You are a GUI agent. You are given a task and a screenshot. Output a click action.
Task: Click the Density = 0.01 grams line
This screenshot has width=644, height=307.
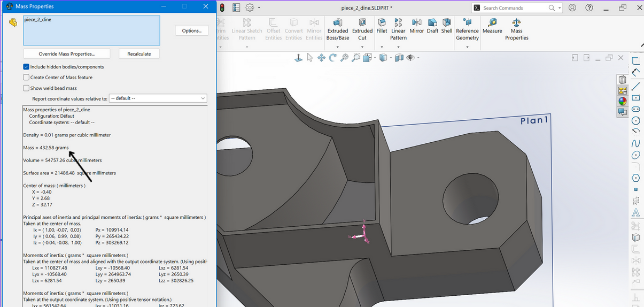67,135
